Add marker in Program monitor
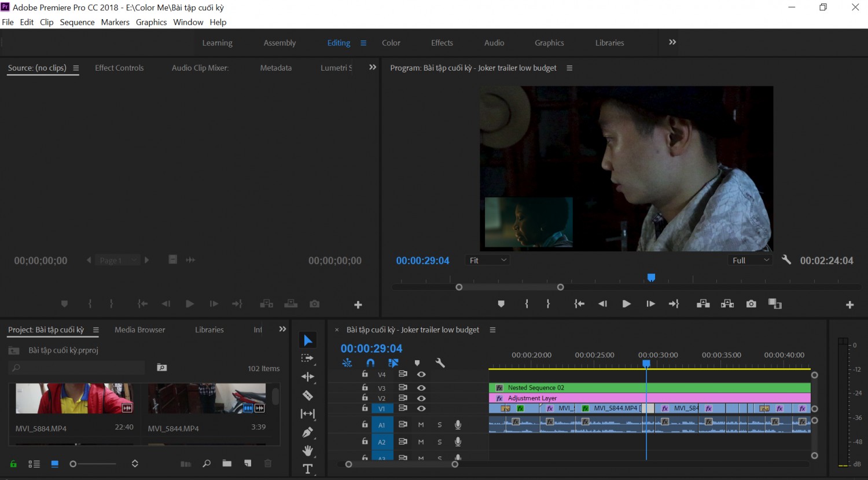This screenshot has width=868, height=480. (501, 304)
